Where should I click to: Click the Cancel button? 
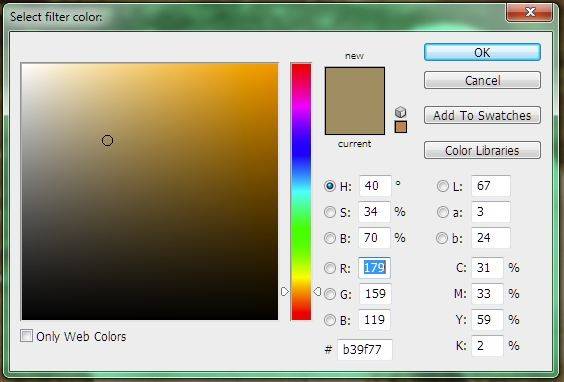point(482,80)
